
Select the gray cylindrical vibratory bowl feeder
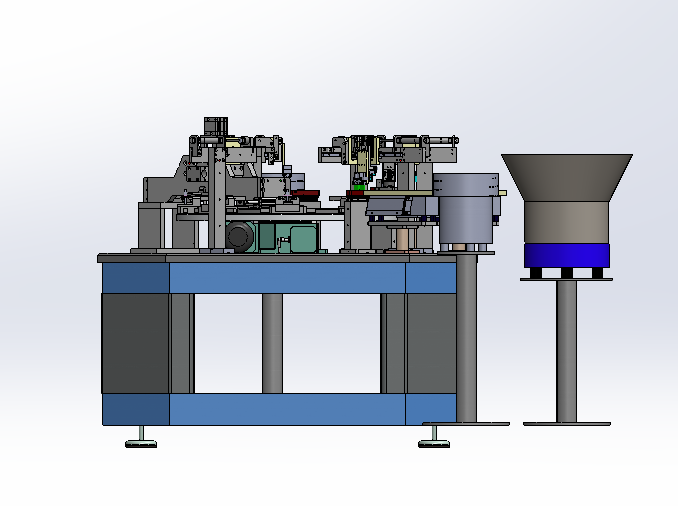466,209
